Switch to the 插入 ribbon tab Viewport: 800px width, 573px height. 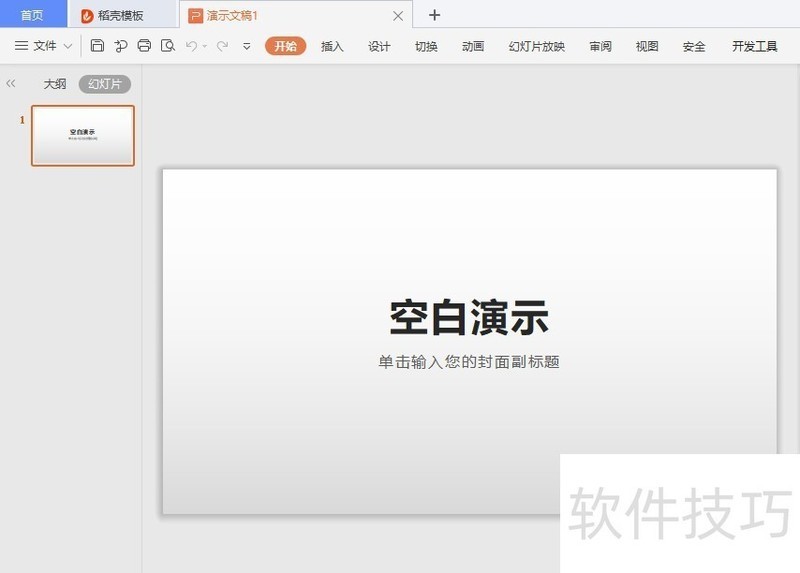(x=332, y=46)
